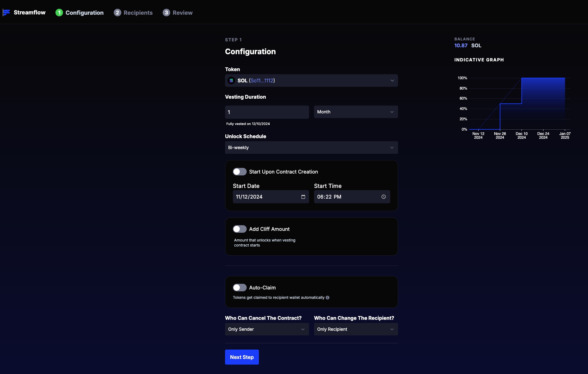Open the Vesting Duration Month dropdown
The width and height of the screenshot is (588, 374).
tap(355, 112)
